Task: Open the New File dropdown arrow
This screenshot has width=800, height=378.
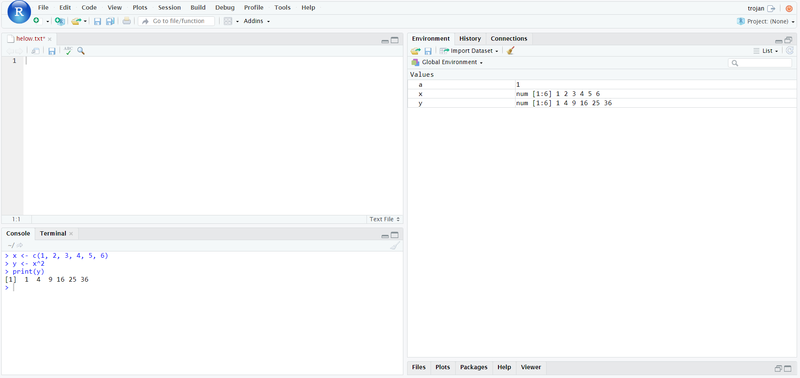Action: pyautogui.click(x=47, y=21)
